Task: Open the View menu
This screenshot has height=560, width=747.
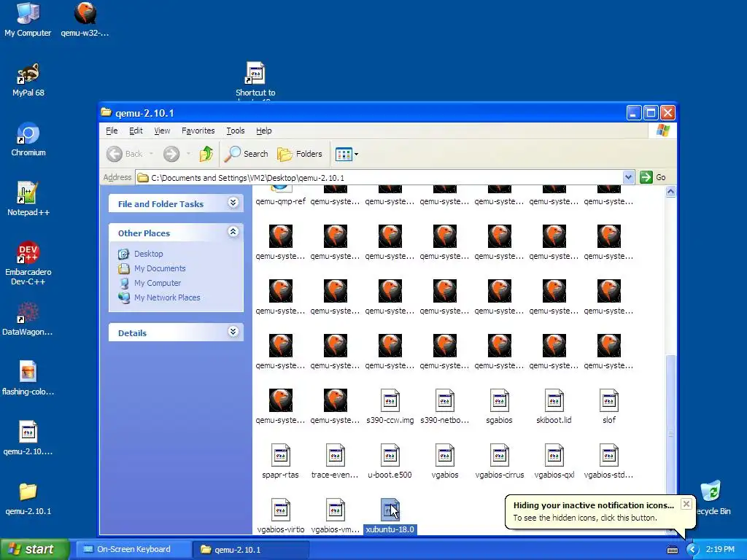Action: (162, 131)
